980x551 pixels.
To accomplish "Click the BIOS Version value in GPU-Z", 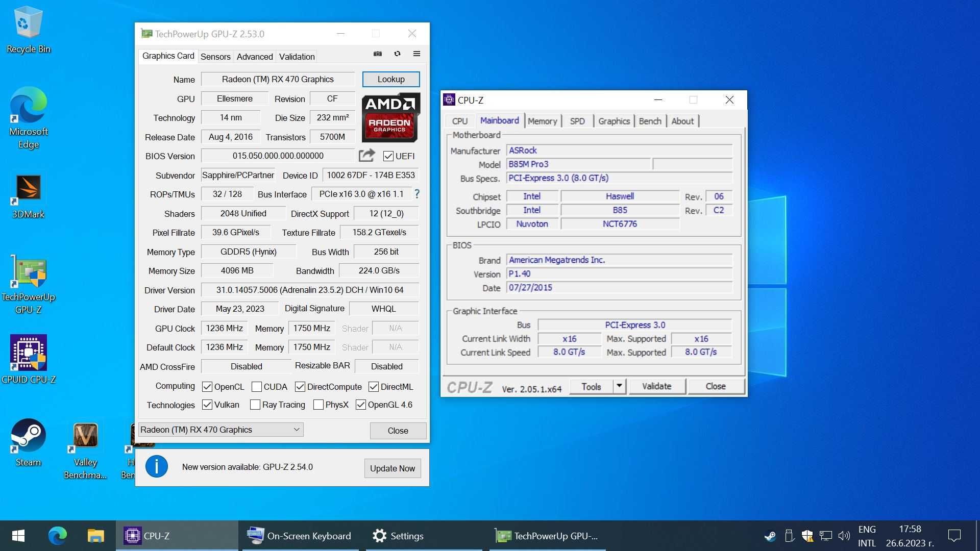I will pos(278,156).
